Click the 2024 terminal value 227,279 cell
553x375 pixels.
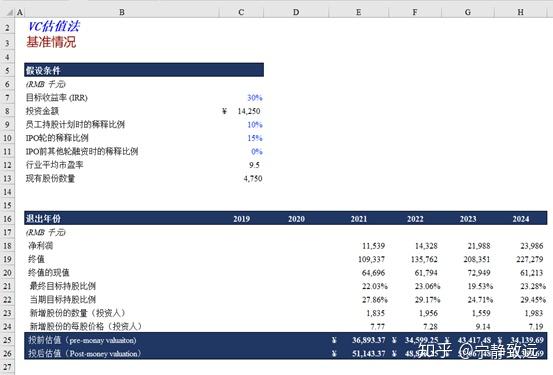(x=521, y=259)
